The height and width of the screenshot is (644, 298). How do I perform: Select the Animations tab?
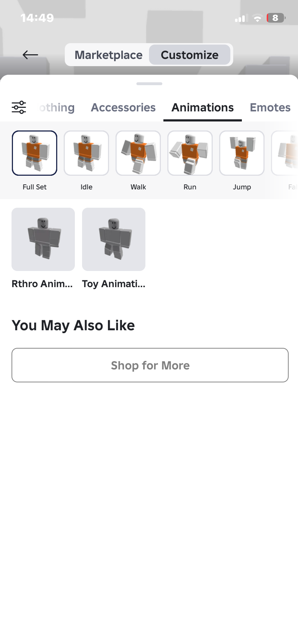[x=203, y=107]
